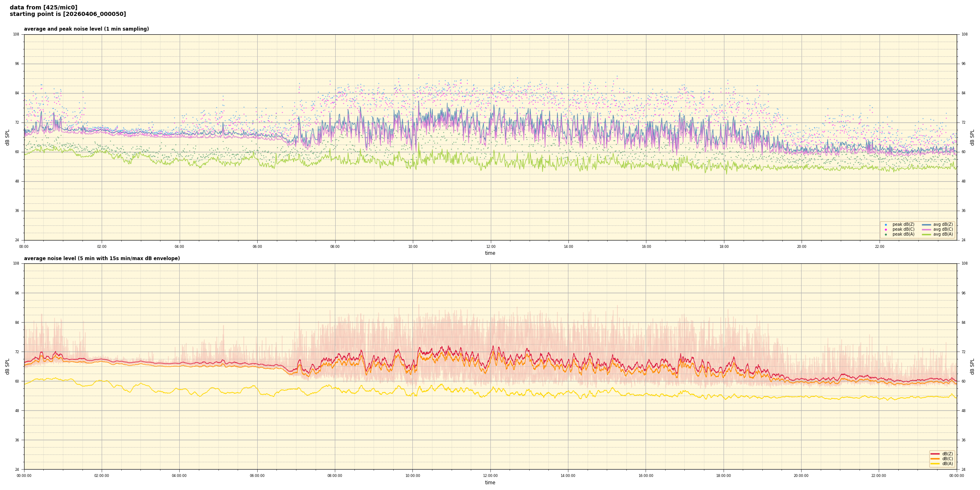Click the avg dB(C) legend line

pyautogui.click(x=927, y=229)
